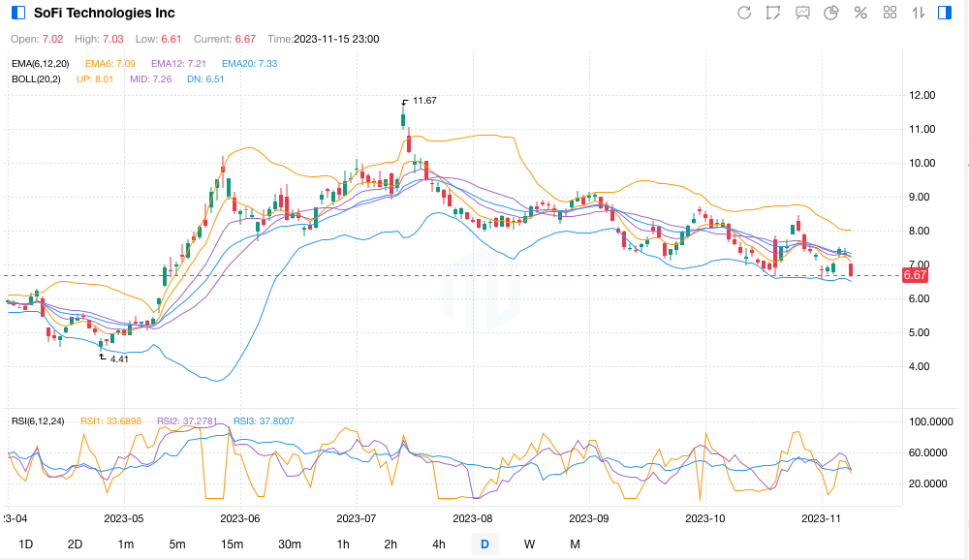969x560 pixels.
Task: Switch to the M monthly timeframe
Action: coord(575,544)
